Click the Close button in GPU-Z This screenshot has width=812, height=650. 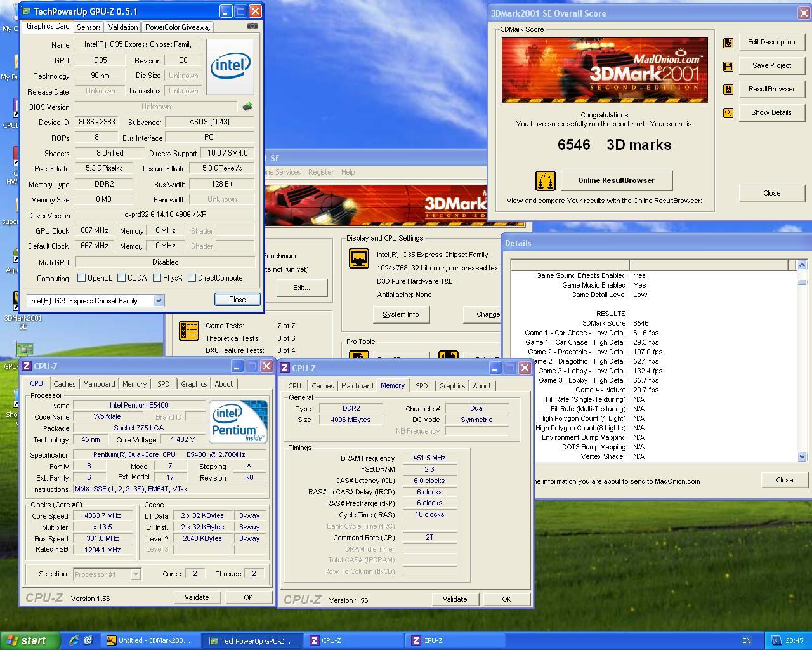click(237, 300)
